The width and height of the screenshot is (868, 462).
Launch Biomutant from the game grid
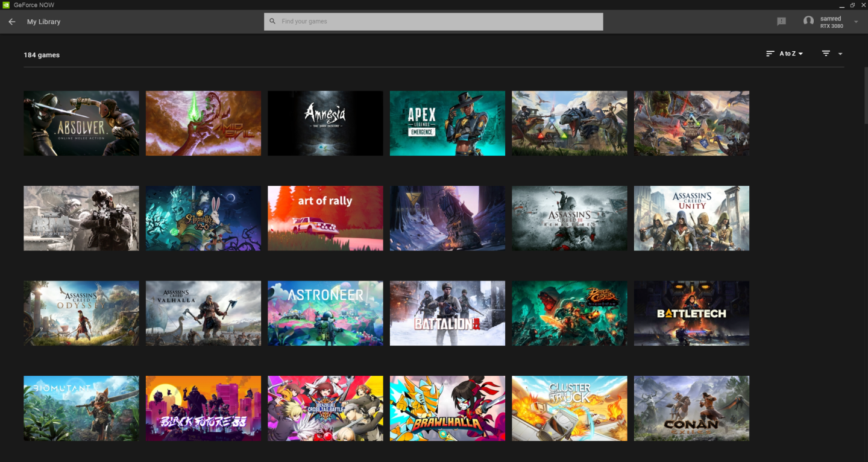(81, 408)
